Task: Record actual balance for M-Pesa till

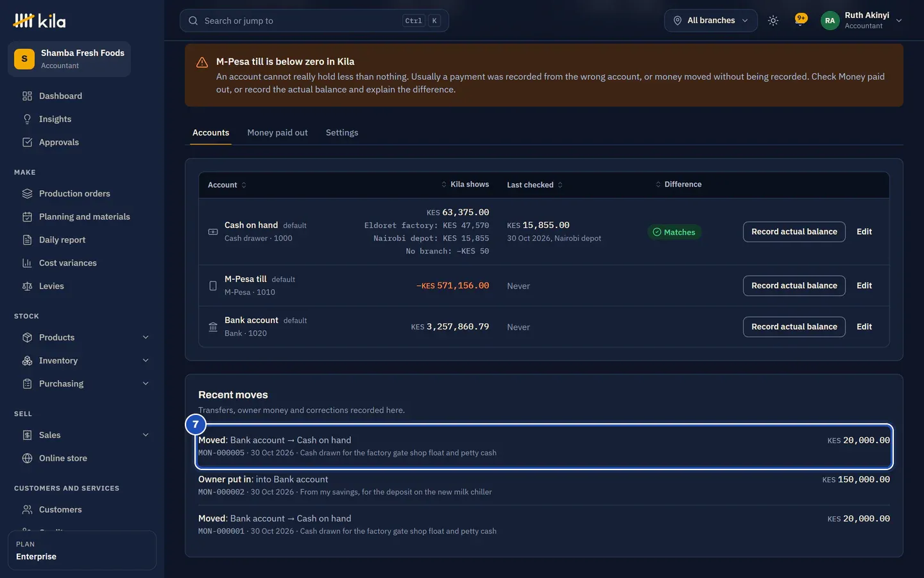Action: [x=794, y=286]
